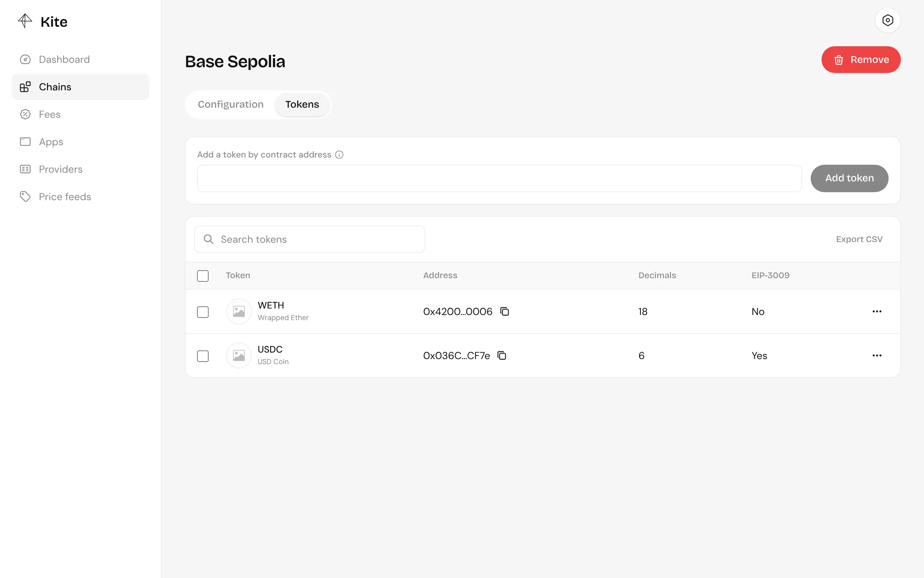Click the Address column header
Screen dimensions: 924x578
tap(440, 275)
